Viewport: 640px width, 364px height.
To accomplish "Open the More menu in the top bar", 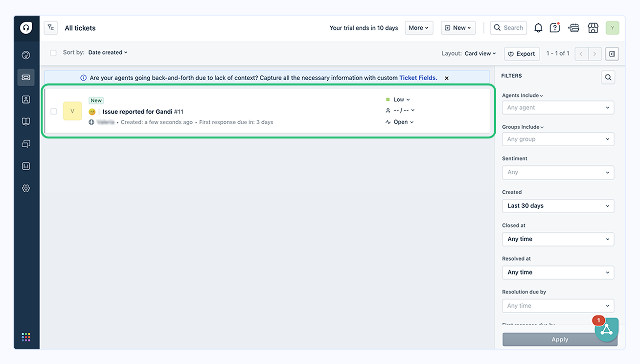I will click(419, 28).
